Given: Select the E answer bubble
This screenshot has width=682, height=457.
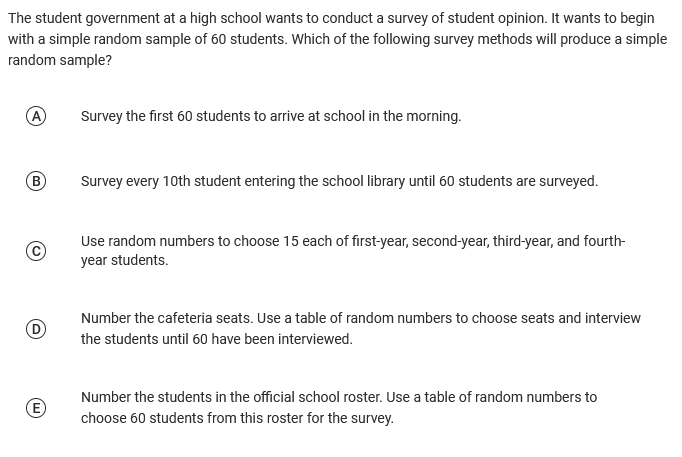Looking at the screenshot, I should (x=36, y=408).
